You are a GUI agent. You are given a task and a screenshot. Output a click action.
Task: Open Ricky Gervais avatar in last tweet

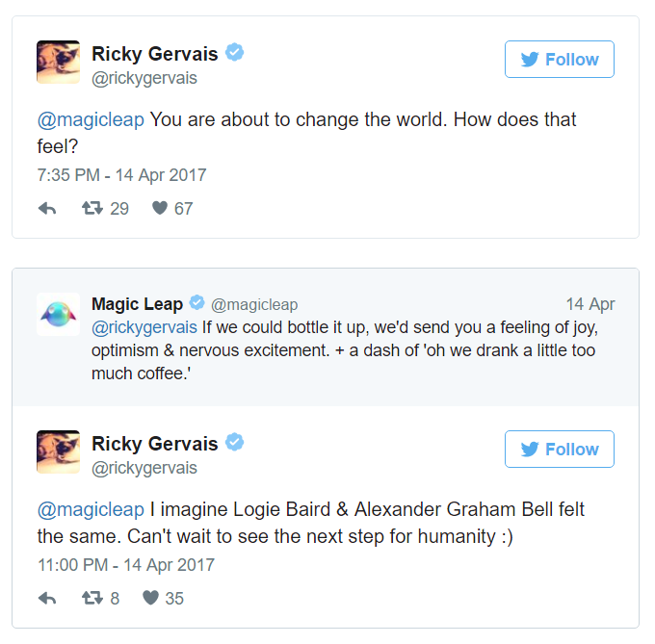[59, 452]
